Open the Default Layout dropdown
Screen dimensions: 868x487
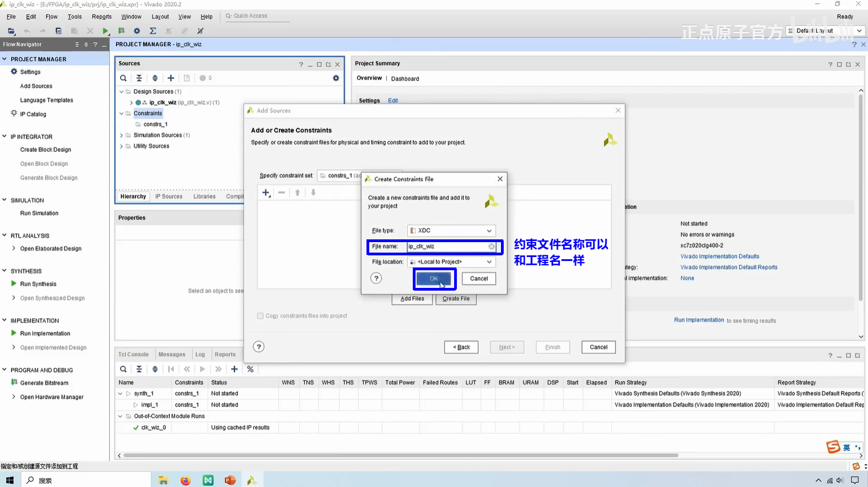[825, 31]
